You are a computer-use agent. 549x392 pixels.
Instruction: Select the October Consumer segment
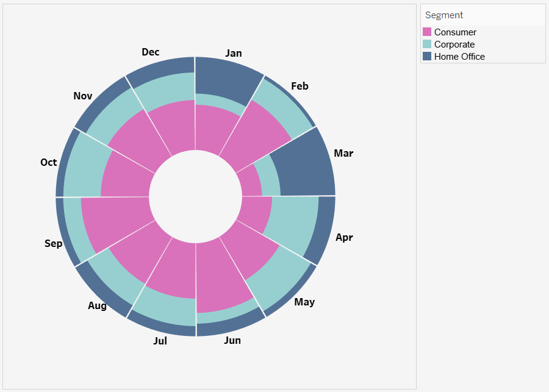point(126,179)
